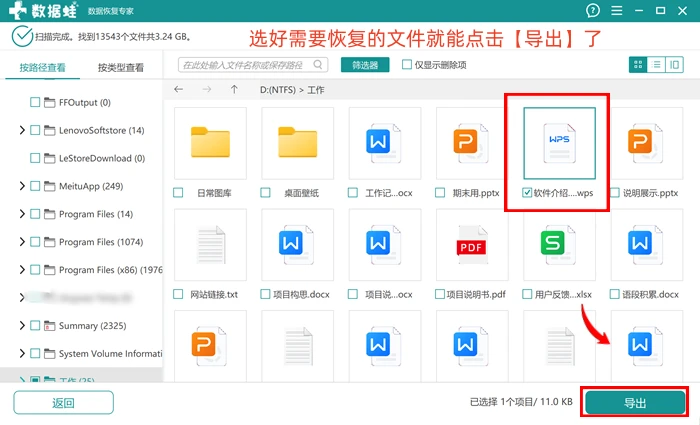The height and width of the screenshot is (425, 700).
Task: Click the 导出 export button
Action: (635, 403)
